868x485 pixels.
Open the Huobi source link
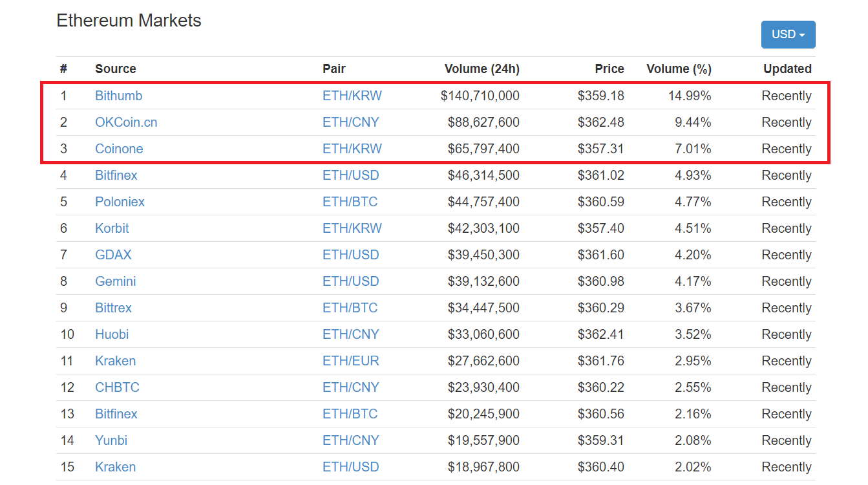[x=112, y=334]
